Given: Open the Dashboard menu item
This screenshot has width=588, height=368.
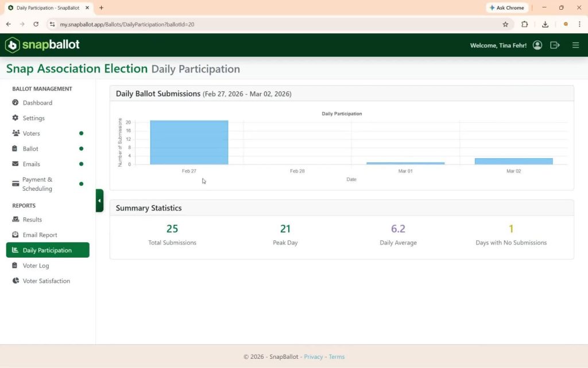Looking at the screenshot, I should [48, 102].
